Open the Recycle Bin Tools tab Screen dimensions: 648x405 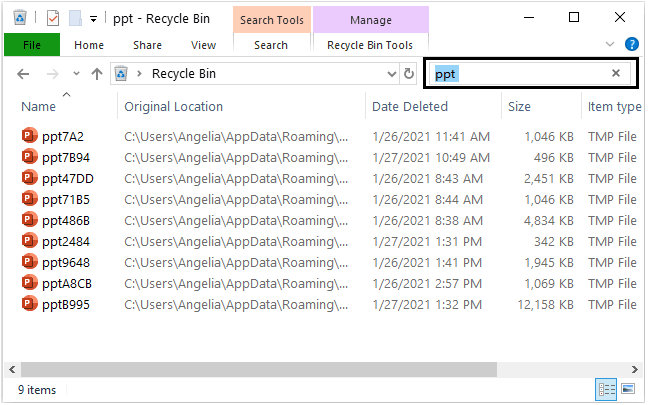click(x=370, y=45)
